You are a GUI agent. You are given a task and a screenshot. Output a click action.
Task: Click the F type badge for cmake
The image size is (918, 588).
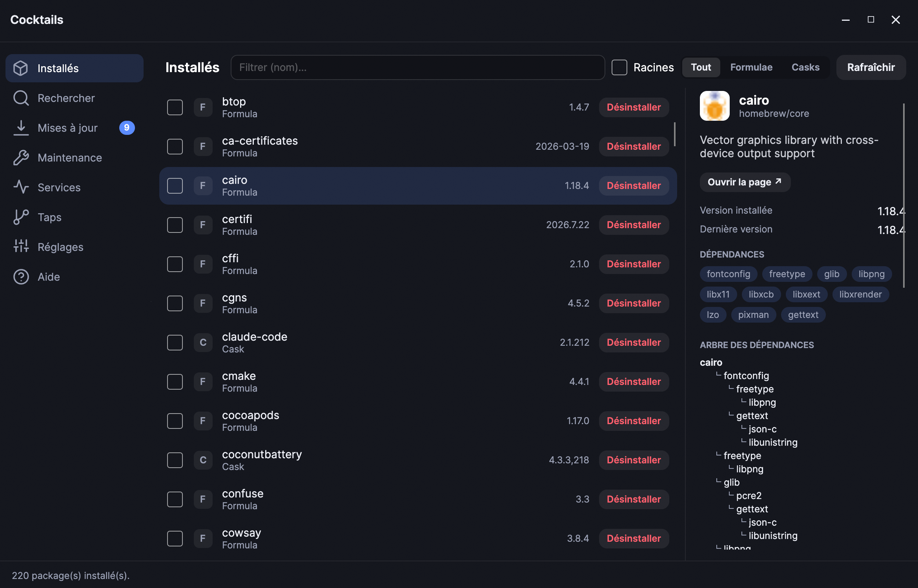click(203, 382)
